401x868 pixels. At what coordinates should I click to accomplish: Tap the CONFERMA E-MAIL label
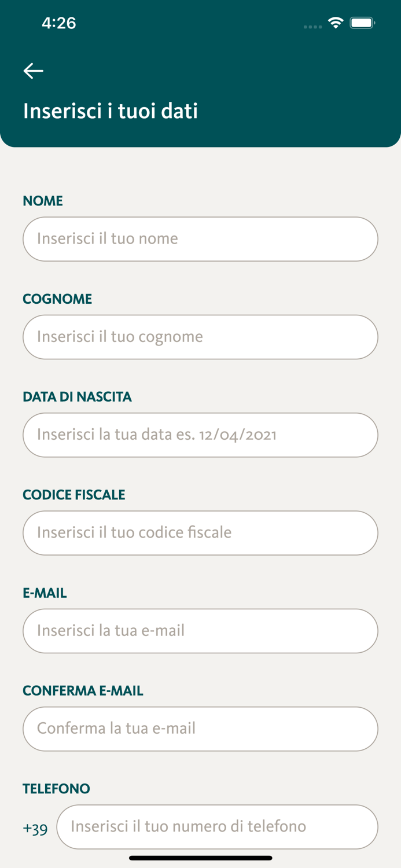click(x=83, y=690)
